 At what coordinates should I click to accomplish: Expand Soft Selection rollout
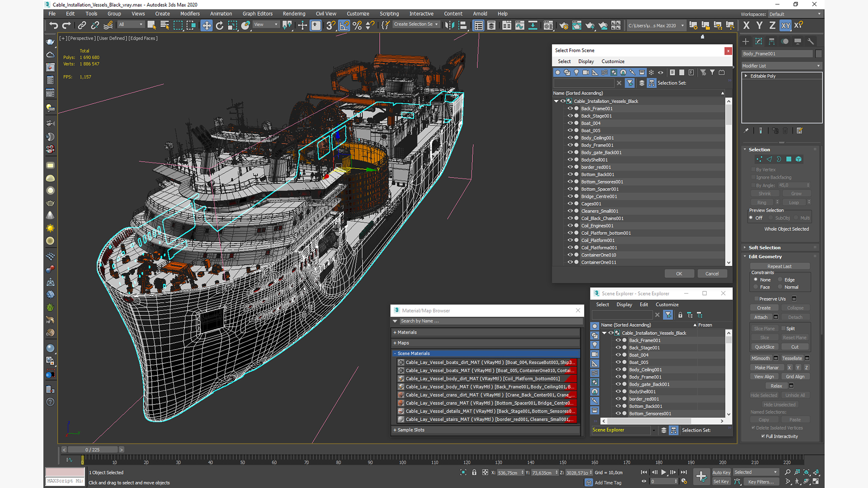pyautogui.click(x=764, y=248)
